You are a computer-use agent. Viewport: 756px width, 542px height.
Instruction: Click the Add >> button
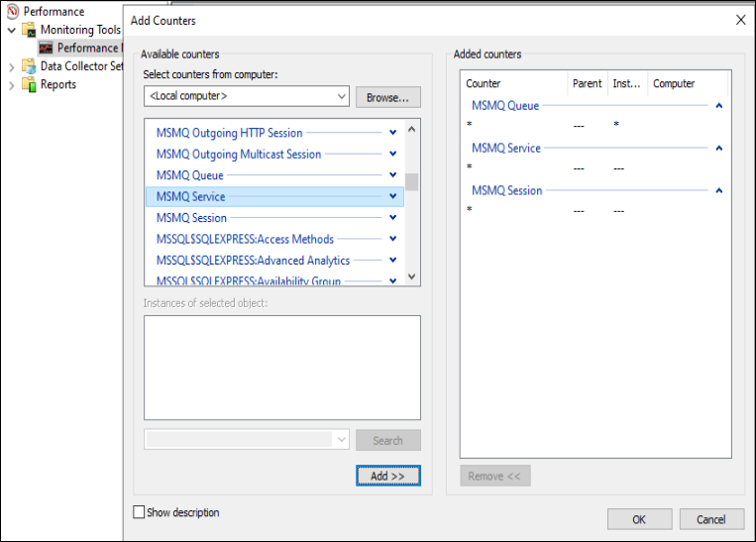(x=387, y=476)
